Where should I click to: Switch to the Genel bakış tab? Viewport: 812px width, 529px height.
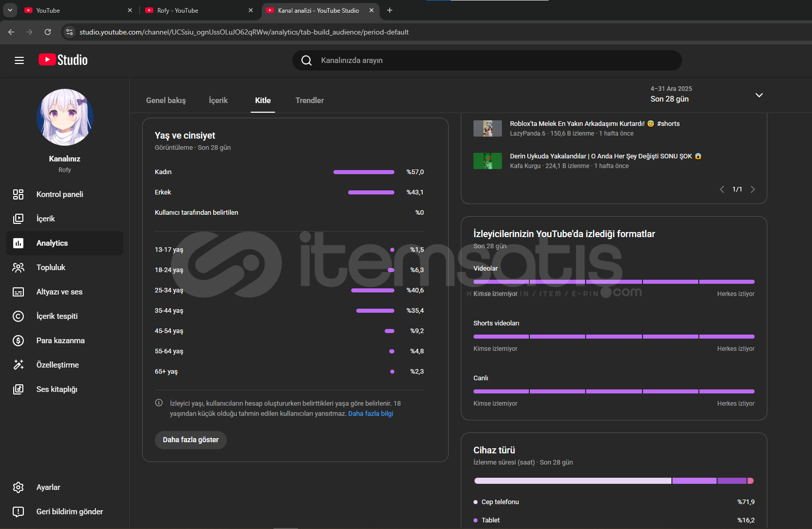pos(166,101)
